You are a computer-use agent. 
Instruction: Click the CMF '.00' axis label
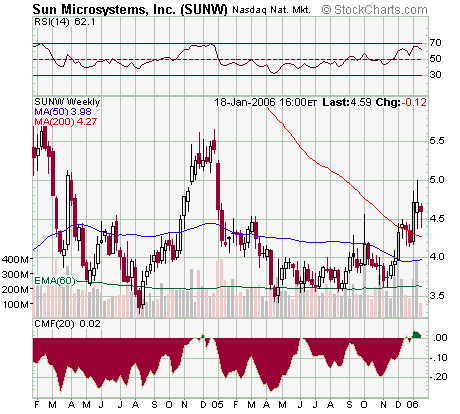[x=440, y=338]
